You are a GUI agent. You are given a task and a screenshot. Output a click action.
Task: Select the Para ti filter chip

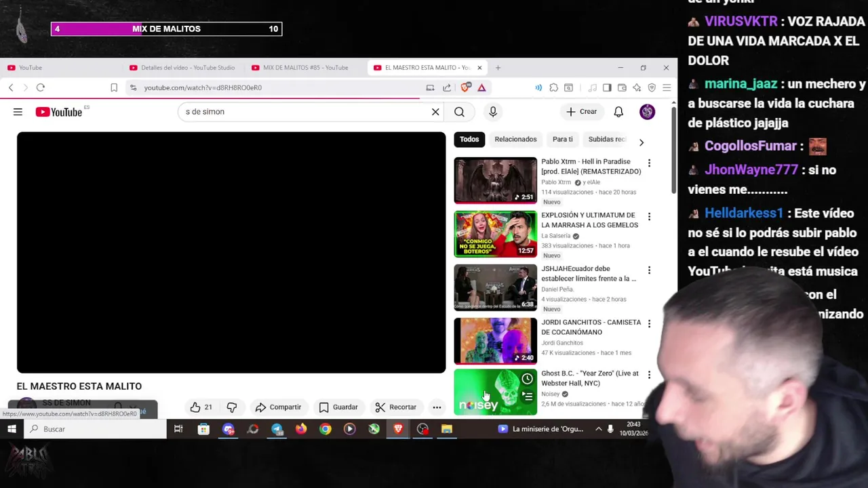pyautogui.click(x=562, y=139)
